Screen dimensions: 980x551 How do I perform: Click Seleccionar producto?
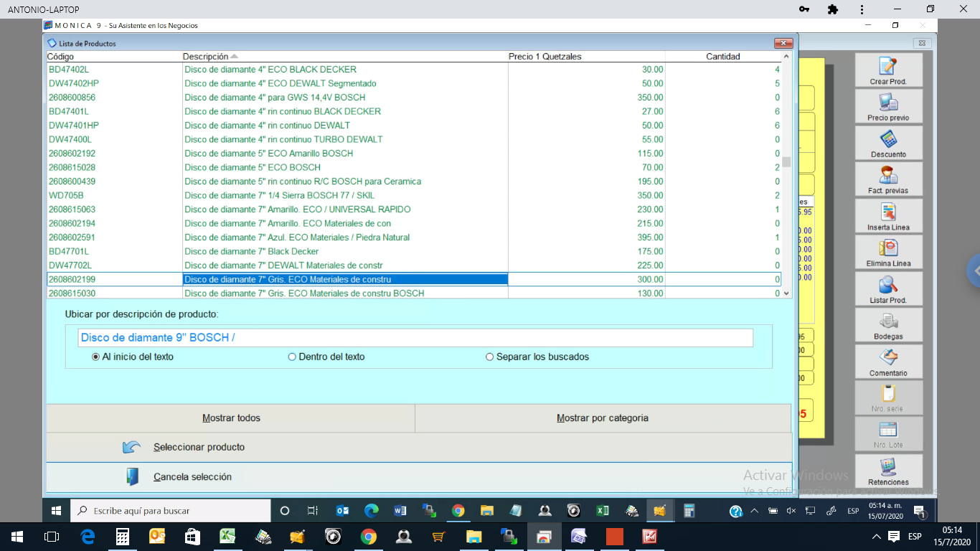tap(199, 447)
